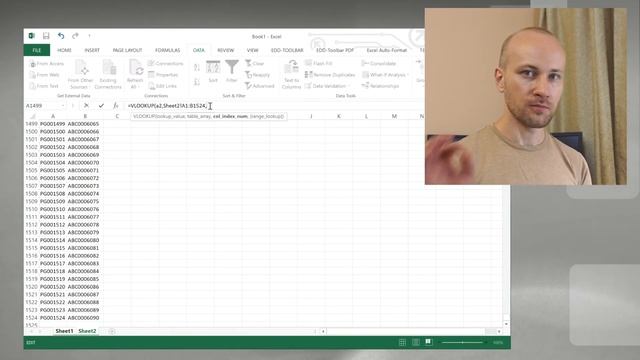Click cell containing ABC0006090

[x=83, y=318]
